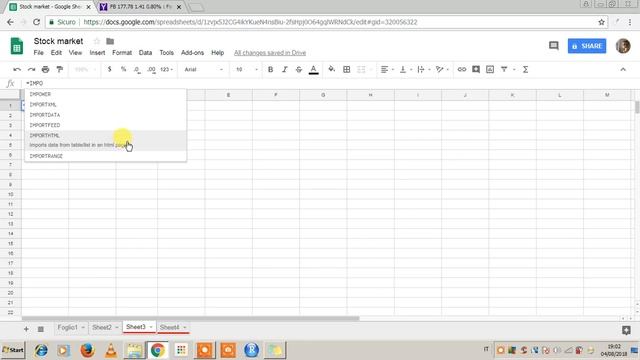This screenshot has height=360, width=640.
Task: Open the comments icon near Share
Action: [x=553, y=46]
